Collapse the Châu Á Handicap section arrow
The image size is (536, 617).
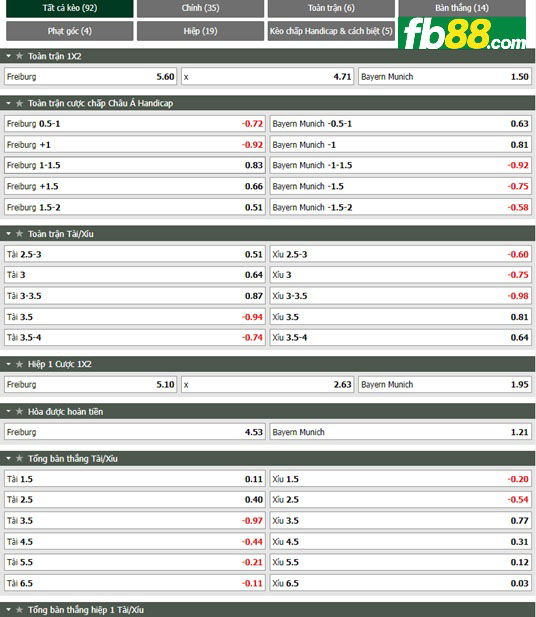coord(8,103)
